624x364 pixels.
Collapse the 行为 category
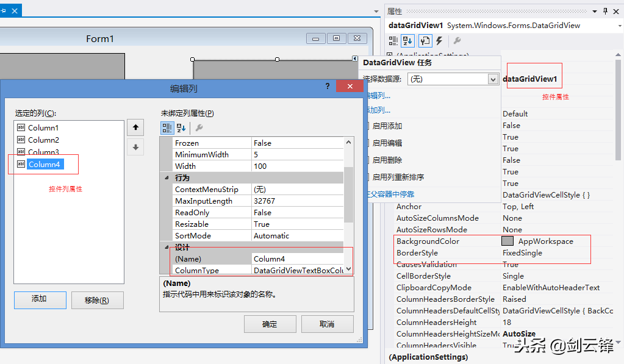[167, 178]
